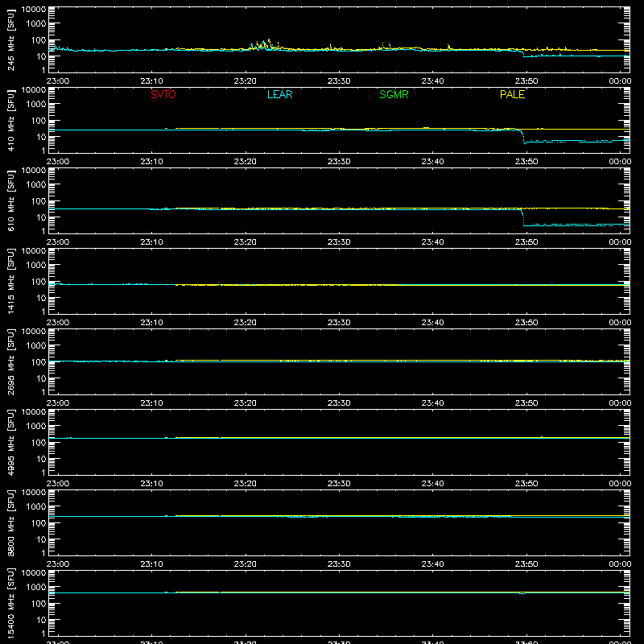Click the 10000 y-tick of 2695 MHz panel
Viewport: 644px width, 644px height.
click(34, 332)
